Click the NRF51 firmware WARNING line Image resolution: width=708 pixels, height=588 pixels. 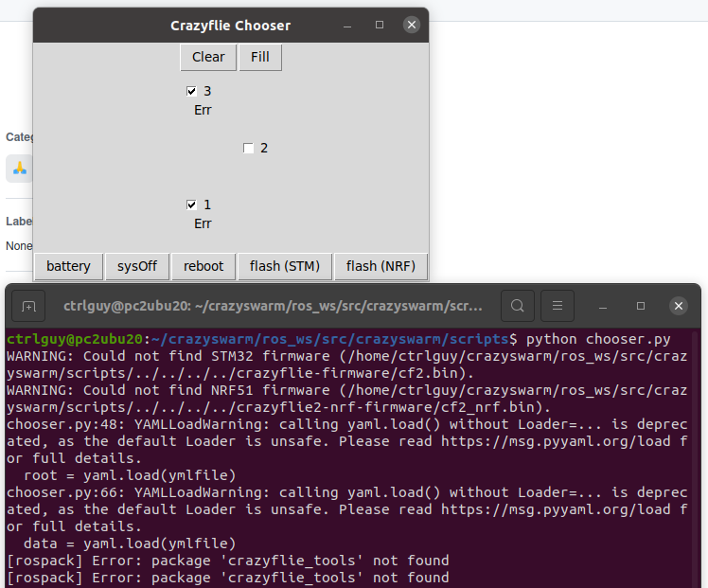346,399
